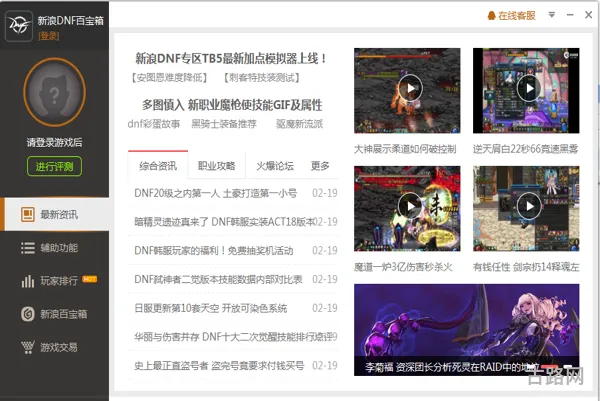Open the 登录 login link
The image size is (600, 401).
[x=49, y=36]
